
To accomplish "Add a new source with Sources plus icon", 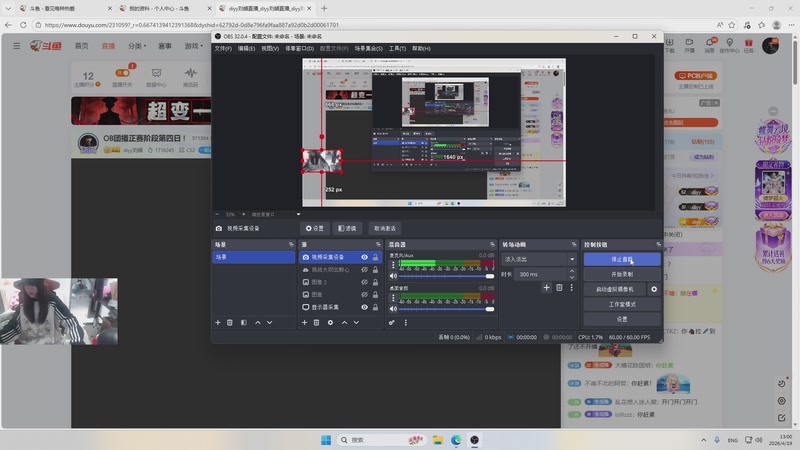I will click(x=305, y=322).
